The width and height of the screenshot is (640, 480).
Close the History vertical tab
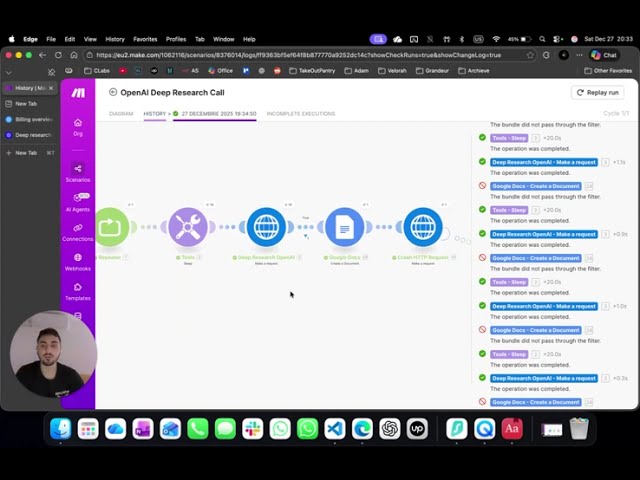click(51, 88)
